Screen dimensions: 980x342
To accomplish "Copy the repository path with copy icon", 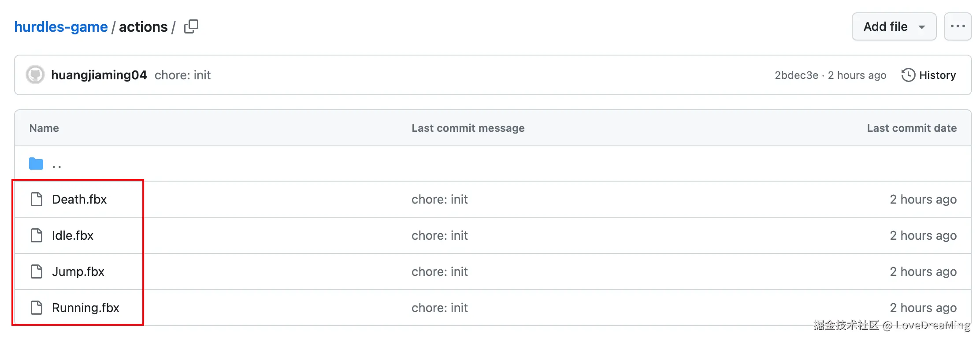I will pyautogui.click(x=191, y=26).
